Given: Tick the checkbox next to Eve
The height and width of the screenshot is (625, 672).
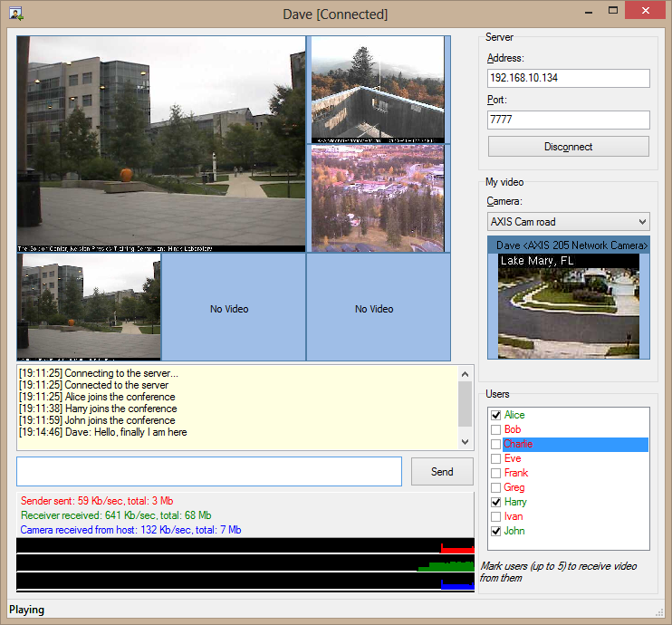Looking at the screenshot, I should (495, 458).
